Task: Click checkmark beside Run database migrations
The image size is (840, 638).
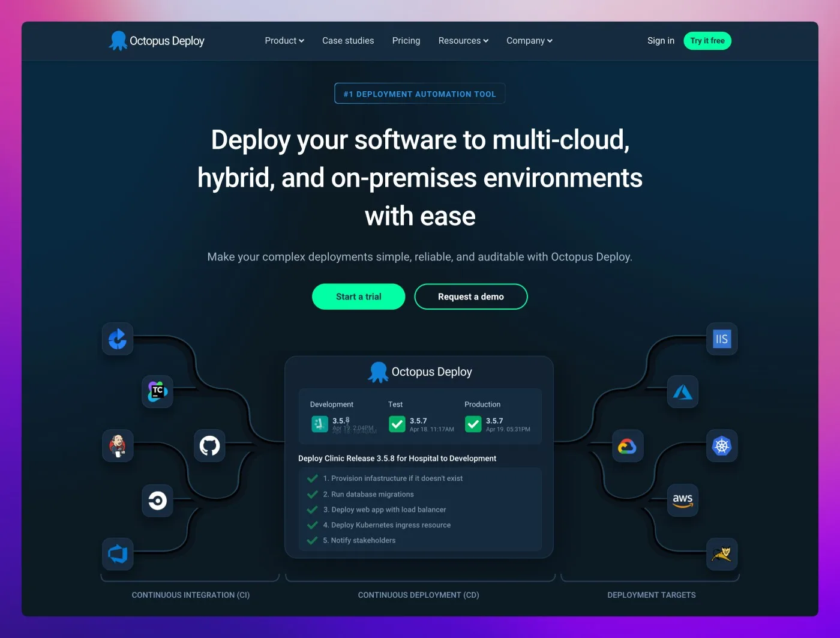Action: click(x=313, y=494)
